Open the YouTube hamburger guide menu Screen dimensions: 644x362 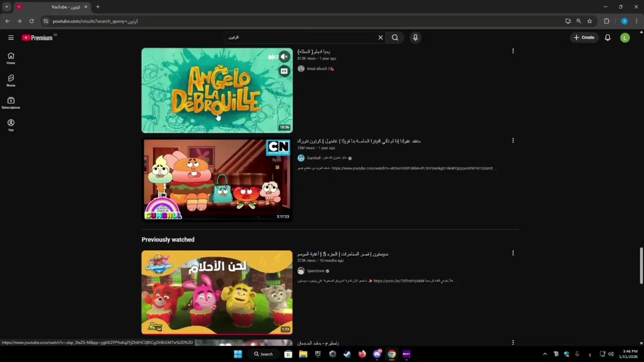pyautogui.click(x=11, y=37)
